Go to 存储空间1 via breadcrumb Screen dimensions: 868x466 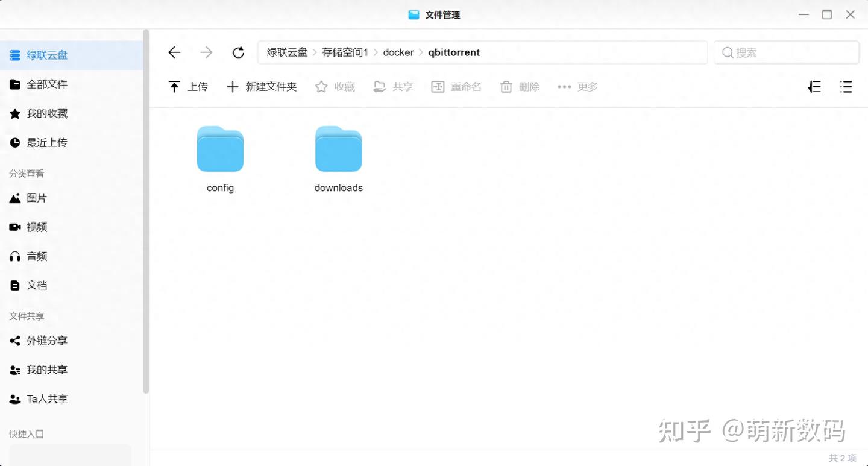(344, 52)
